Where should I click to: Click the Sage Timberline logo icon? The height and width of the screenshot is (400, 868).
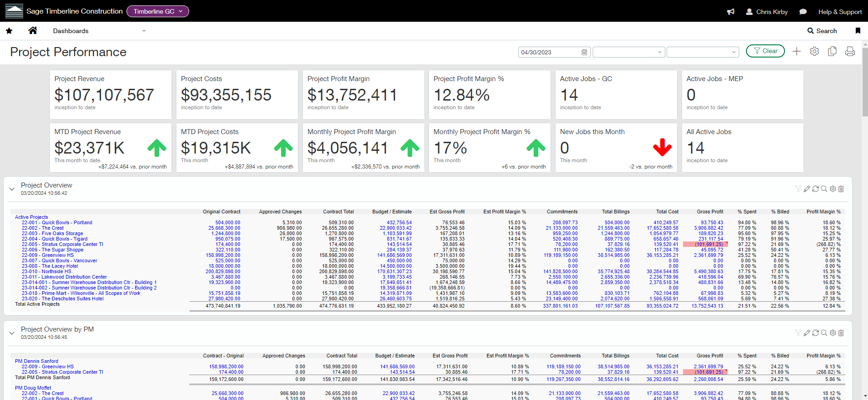point(14,11)
